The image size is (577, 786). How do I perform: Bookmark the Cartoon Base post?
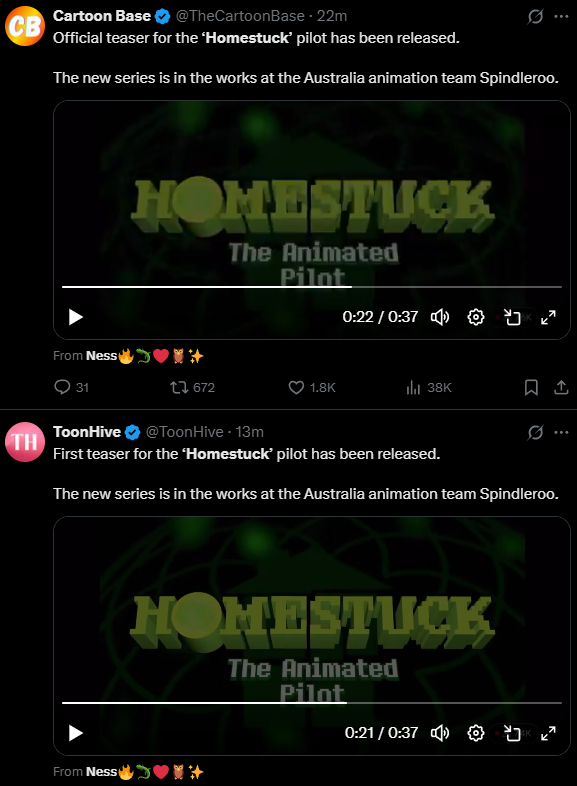click(531, 387)
